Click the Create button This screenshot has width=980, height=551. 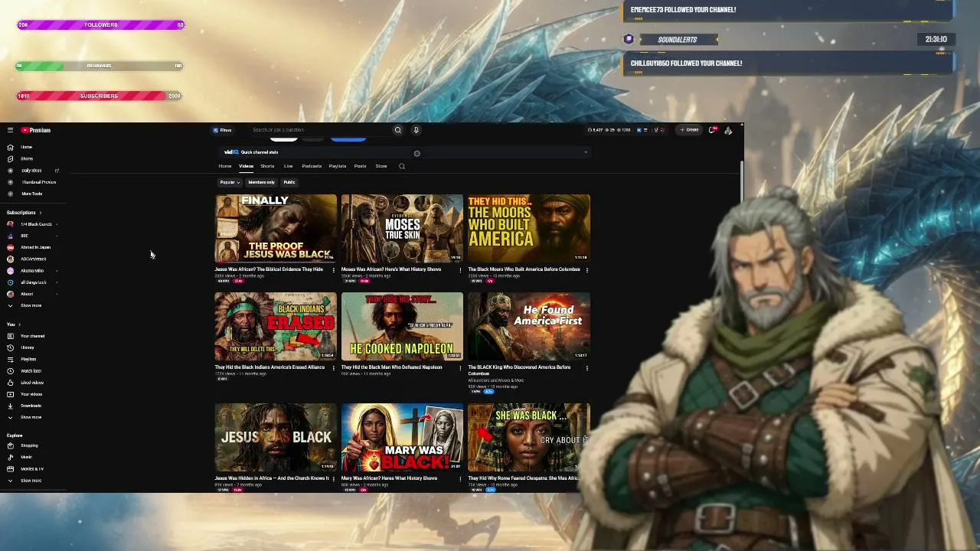click(689, 130)
